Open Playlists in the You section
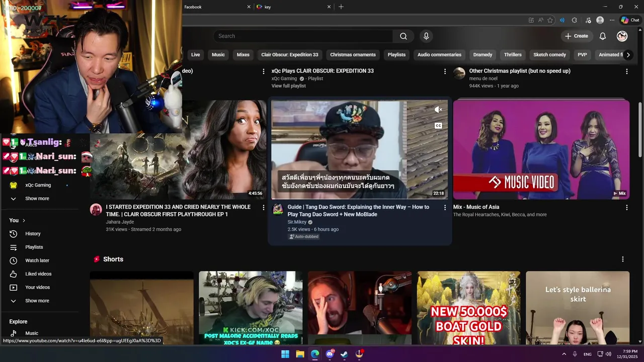The width and height of the screenshot is (644, 362). tap(34, 247)
